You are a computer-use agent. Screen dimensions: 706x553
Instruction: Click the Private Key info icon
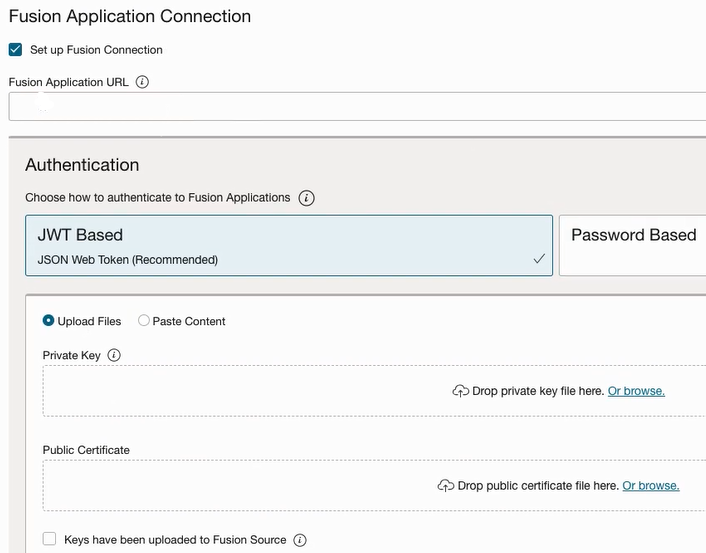click(x=114, y=355)
